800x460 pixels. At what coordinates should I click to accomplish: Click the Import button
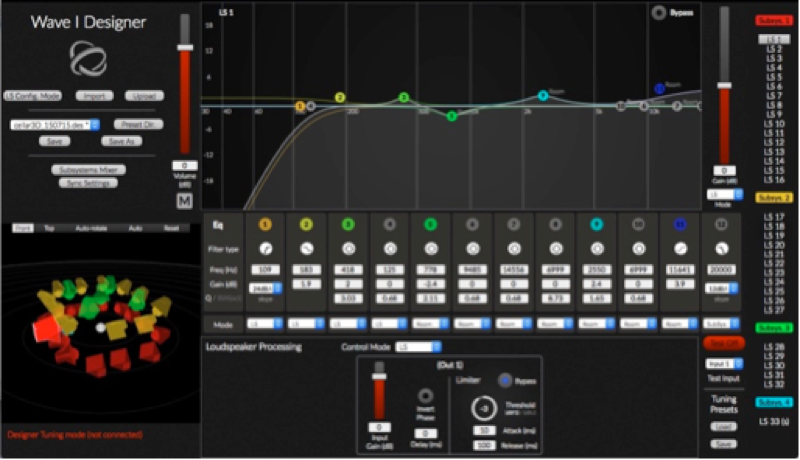pos(94,96)
